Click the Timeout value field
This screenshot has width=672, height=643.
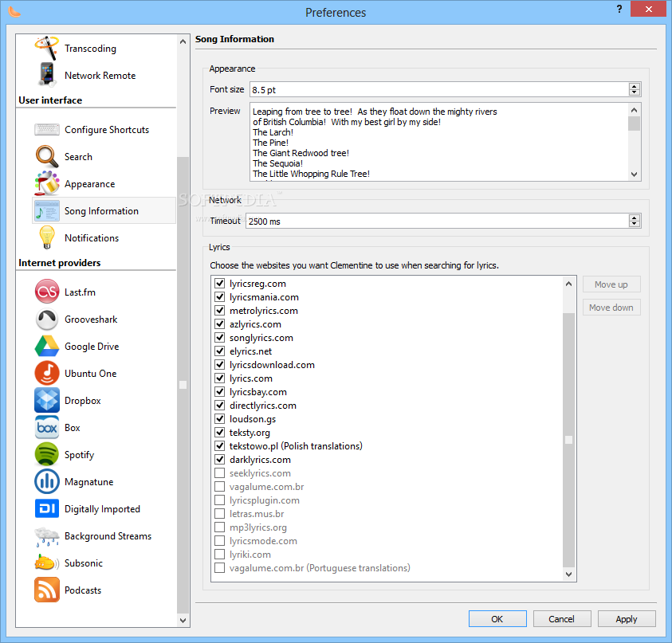pos(437,221)
